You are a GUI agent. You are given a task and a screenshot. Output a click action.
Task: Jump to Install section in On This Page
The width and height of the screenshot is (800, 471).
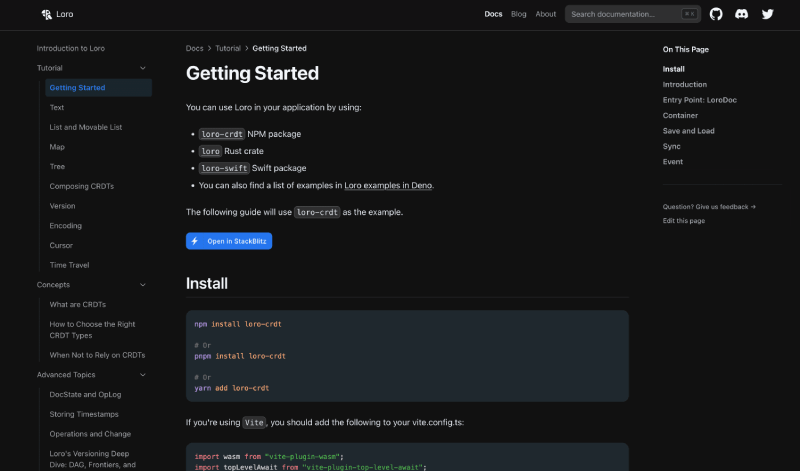pos(673,69)
